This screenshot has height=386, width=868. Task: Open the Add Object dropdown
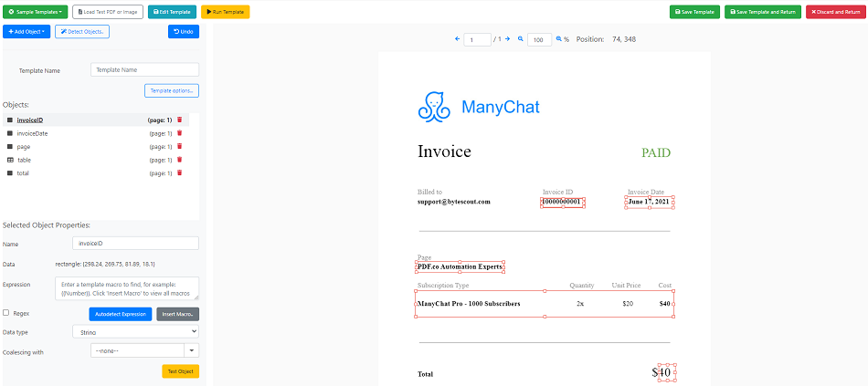click(x=26, y=32)
